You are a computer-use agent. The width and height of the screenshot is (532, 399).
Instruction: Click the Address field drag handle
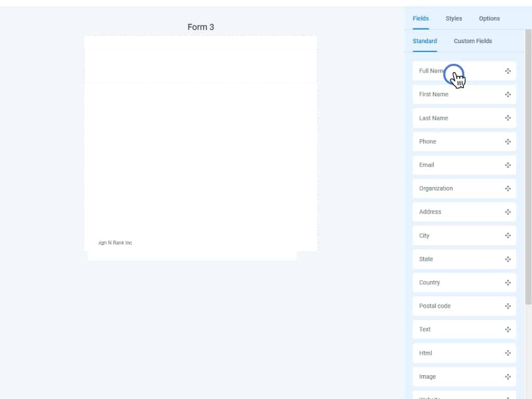pos(508,212)
